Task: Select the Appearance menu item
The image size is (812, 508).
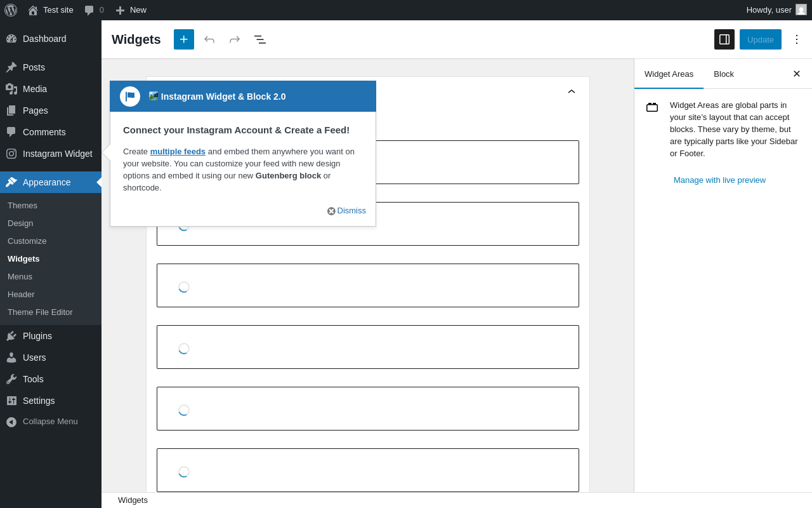Action: pos(51,182)
